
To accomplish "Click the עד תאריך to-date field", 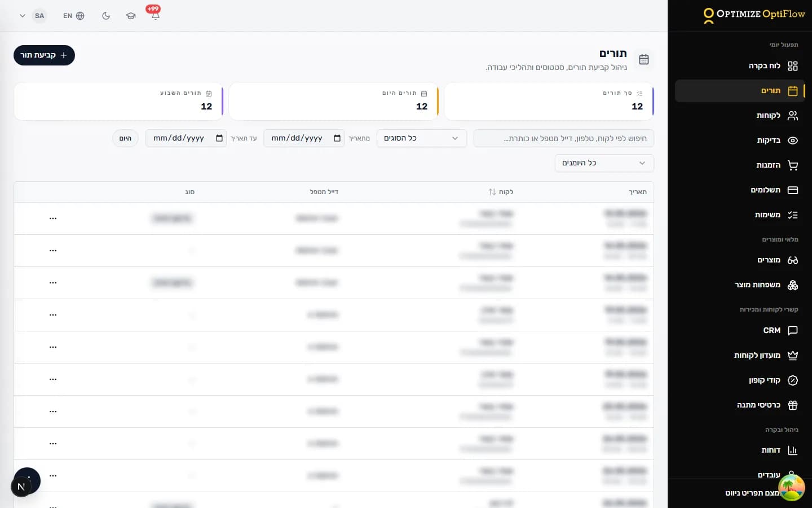I will [186, 138].
